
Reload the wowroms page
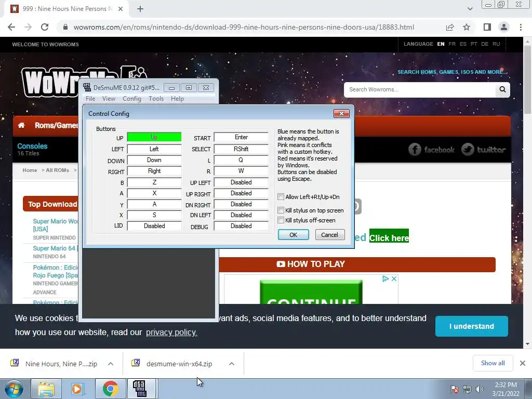[x=45, y=27]
